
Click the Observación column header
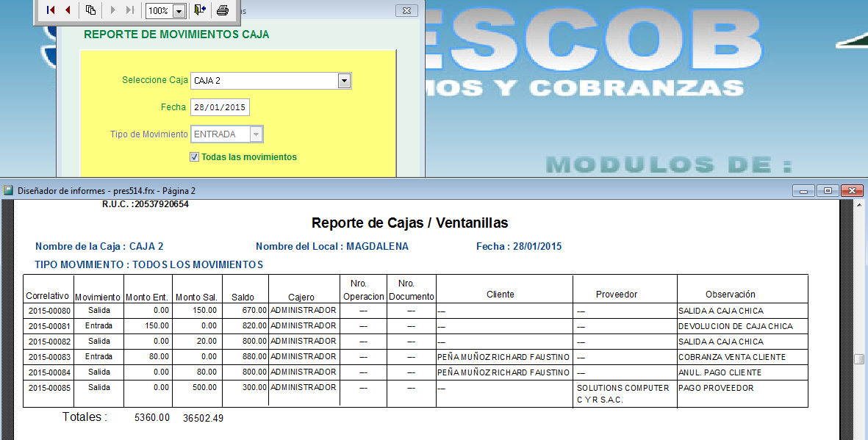[x=731, y=295]
